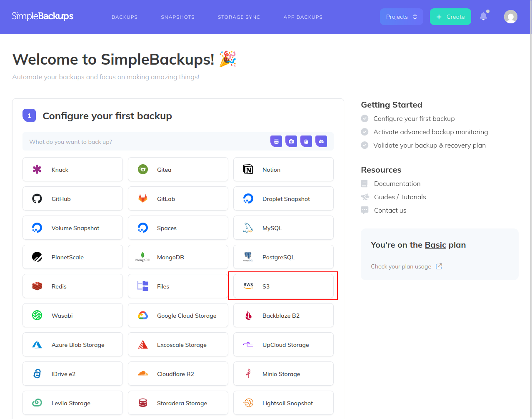Choose Volume Snapshot
The image size is (532, 419).
pos(72,228)
